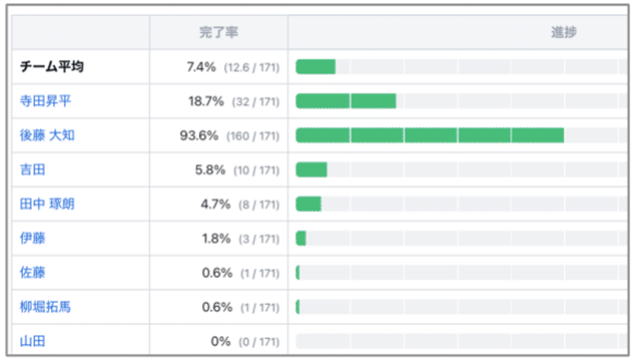
Task: Open the 吉田 member page
Action: [32, 170]
